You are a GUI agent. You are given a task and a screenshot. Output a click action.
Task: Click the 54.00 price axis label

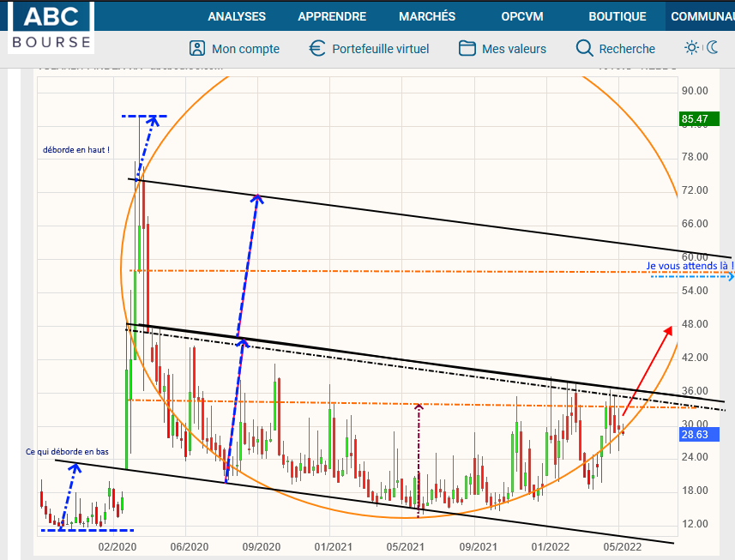[695, 291]
